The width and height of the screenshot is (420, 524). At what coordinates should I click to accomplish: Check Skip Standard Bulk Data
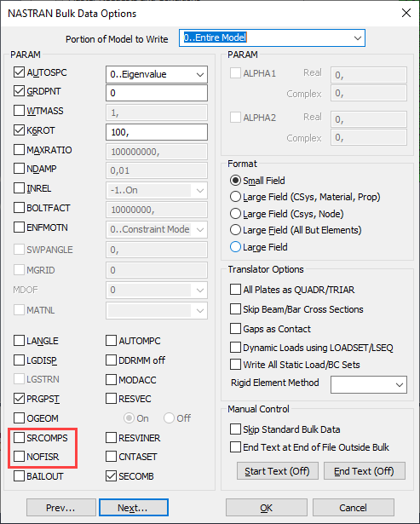pyautogui.click(x=235, y=429)
